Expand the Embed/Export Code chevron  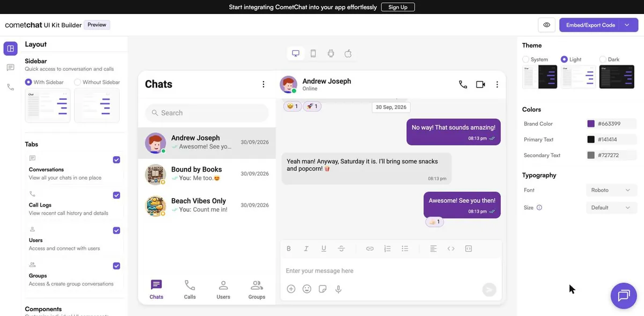[627, 25]
